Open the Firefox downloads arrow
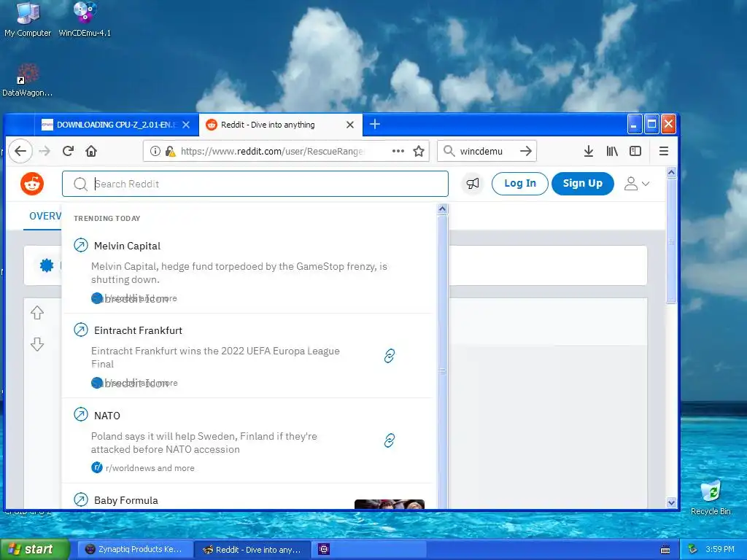Image resolution: width=747 pixels, height=560 pixels. pyautogui.click(x=589, y=151)
